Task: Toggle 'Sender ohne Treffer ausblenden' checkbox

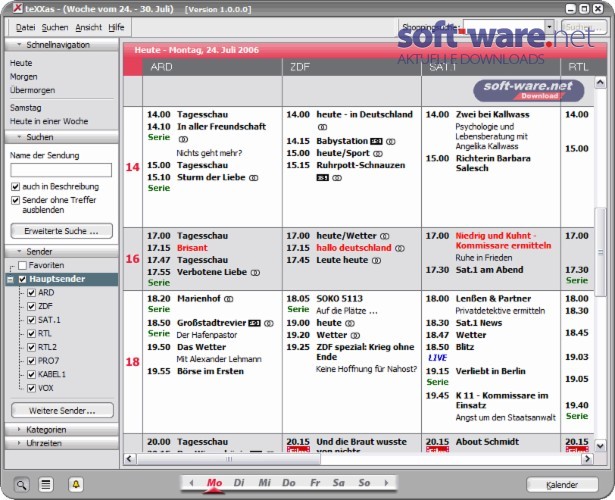Action: click(x=15, y=200)
